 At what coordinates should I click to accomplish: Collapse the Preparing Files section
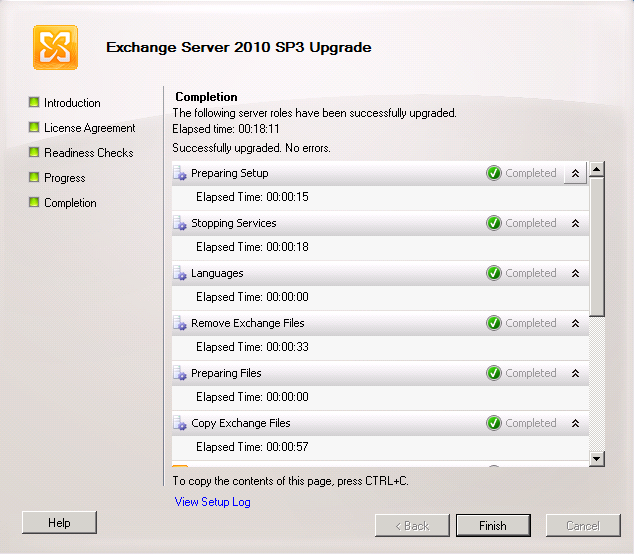(575, 373)
